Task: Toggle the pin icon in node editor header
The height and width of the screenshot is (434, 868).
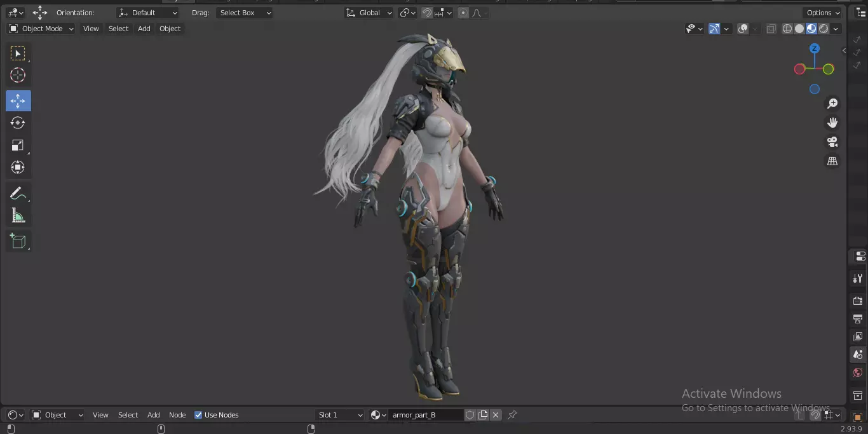Action: tap(512, 415)
